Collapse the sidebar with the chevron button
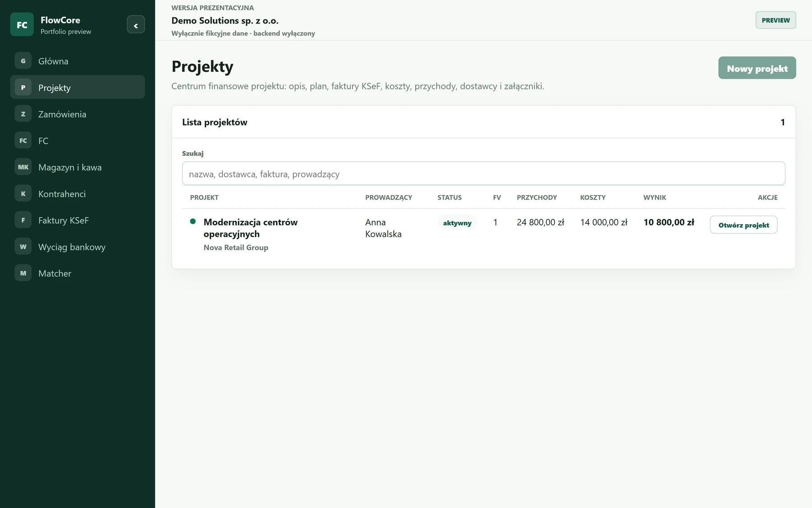This screenshot has width=812, height=508. 136,24
